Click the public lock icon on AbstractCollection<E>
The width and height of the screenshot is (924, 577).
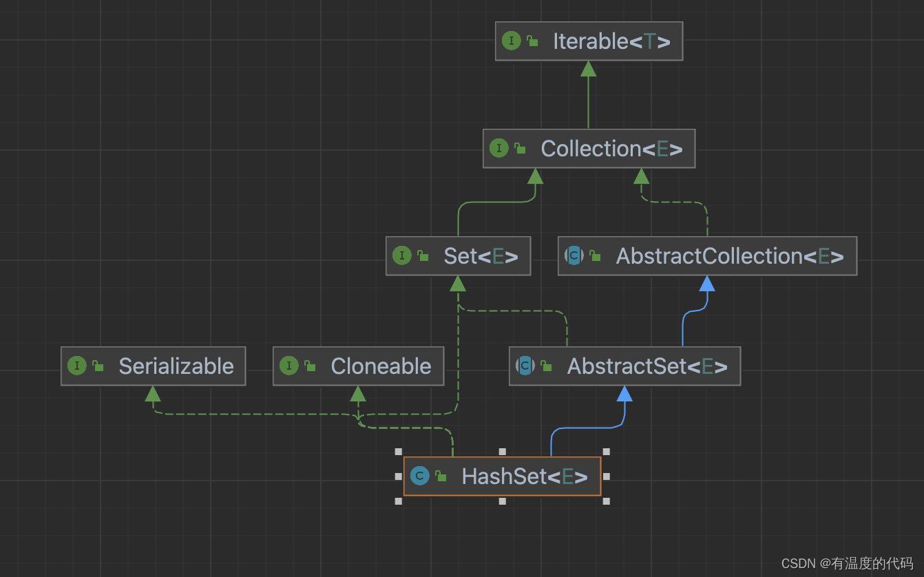pyautogui.click(x=595, y=256)
